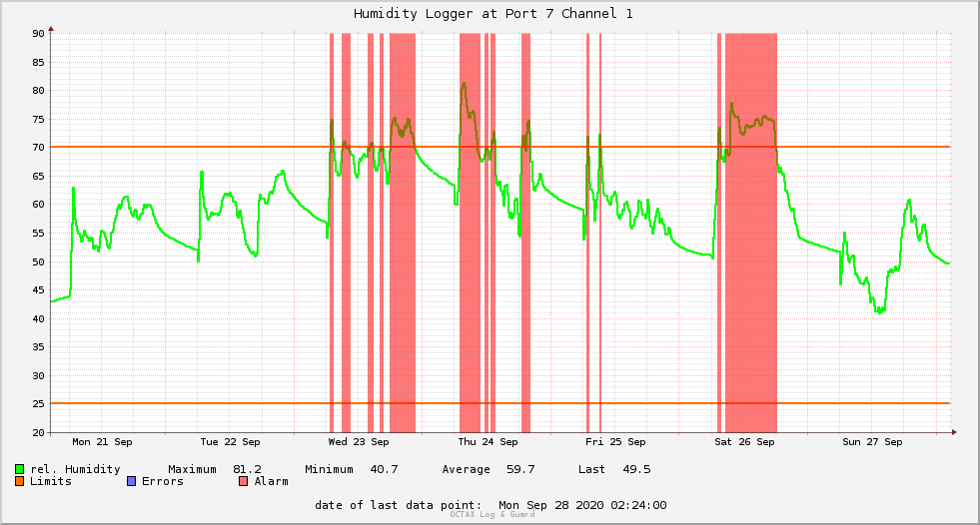Click the y-axis label 20
980x525 pixels.
[39, 432]
